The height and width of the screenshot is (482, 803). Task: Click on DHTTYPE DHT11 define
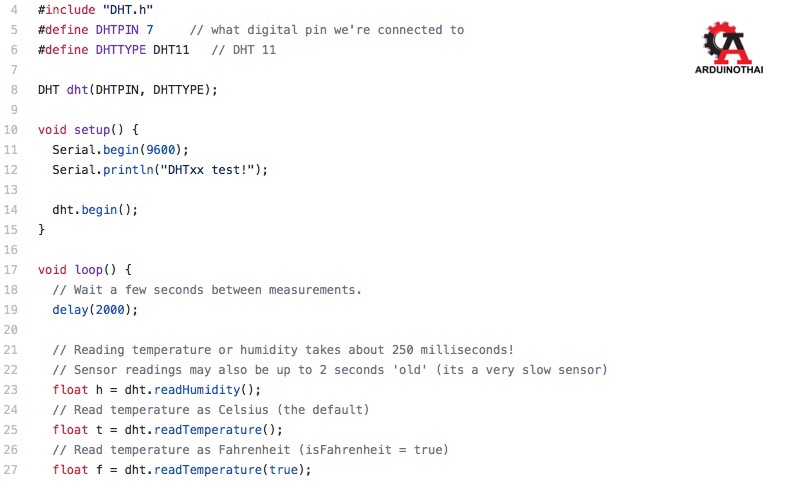pos(113,50)
